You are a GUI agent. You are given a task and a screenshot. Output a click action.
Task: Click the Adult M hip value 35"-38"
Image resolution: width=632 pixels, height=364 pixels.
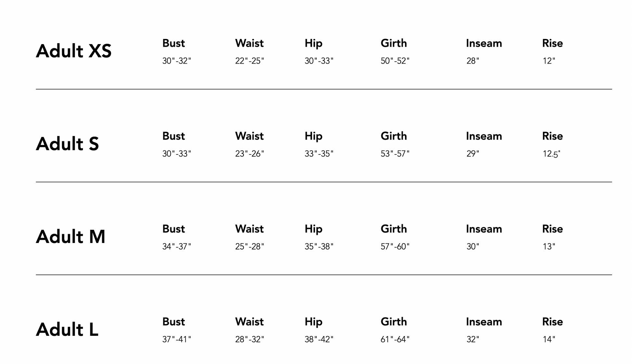tap(319, 247)
